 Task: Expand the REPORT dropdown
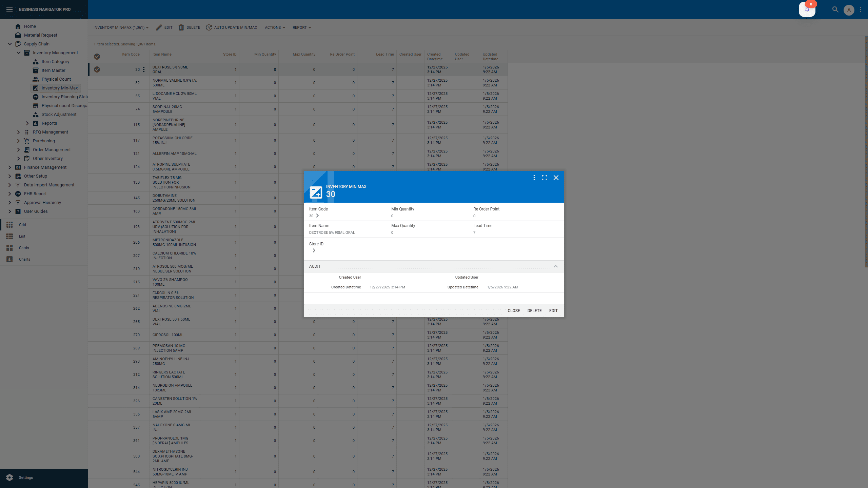(x=301, y=27)
